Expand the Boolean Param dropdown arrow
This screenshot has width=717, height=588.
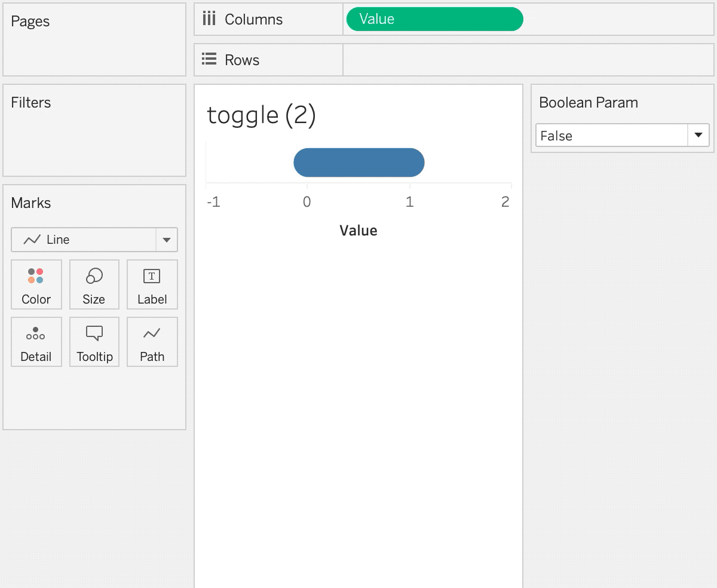point(698,136)
